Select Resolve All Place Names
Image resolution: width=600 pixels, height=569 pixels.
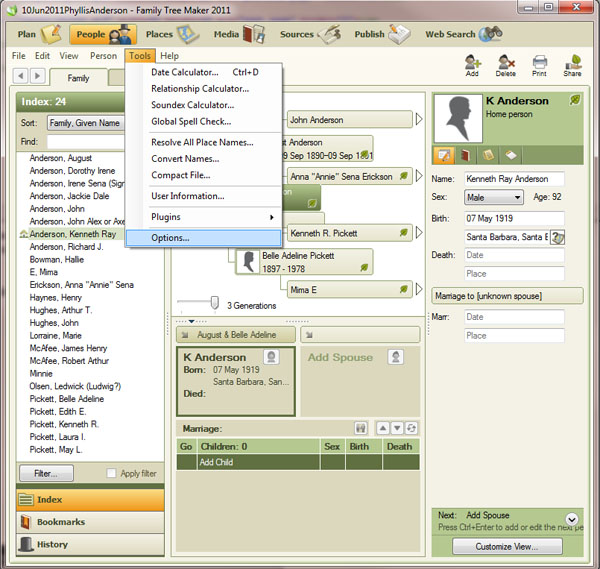pos(204,142)
